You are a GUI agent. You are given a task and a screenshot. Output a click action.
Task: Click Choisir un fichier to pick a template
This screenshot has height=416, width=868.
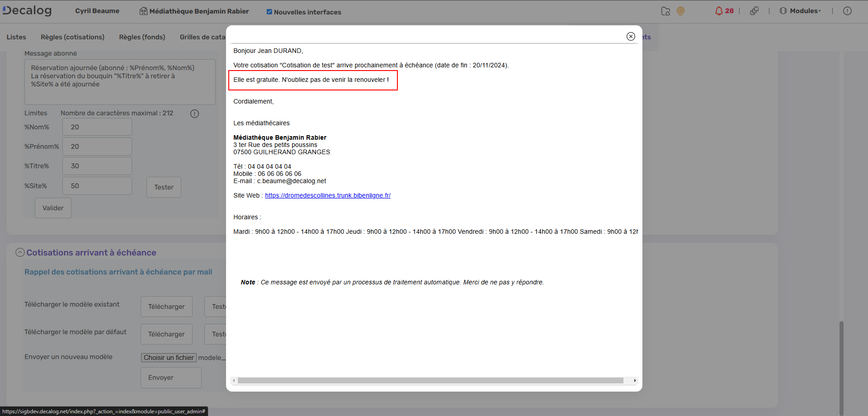click(169, 357)
